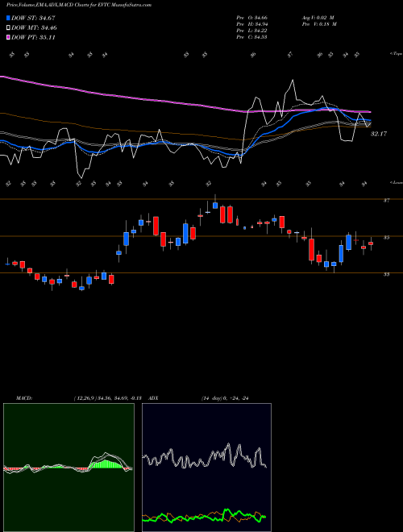Click the ADX panel heading label
This screenshot has width=403, height=532.
154,398
